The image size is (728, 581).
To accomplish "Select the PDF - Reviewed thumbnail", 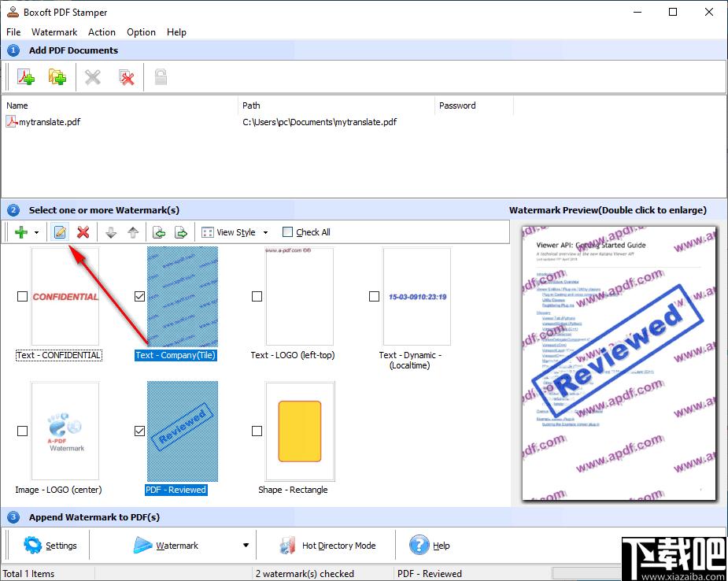I will [x=183, y=431].
